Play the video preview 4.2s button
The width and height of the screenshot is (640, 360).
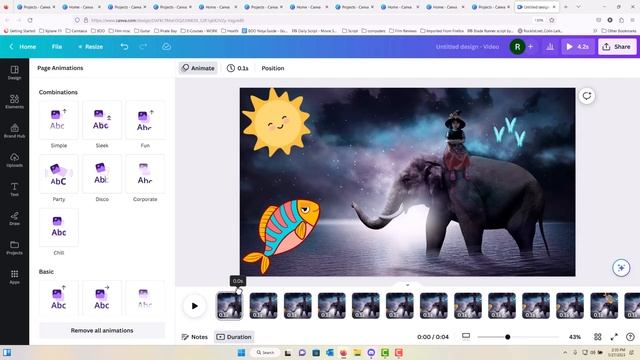pyautogui.click(x=578, y=47)
